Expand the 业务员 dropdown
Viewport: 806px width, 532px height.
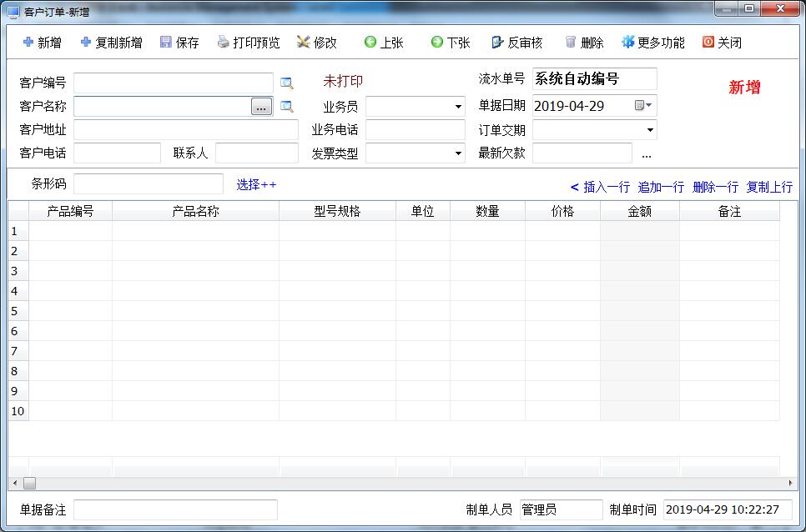pos(458,107)
